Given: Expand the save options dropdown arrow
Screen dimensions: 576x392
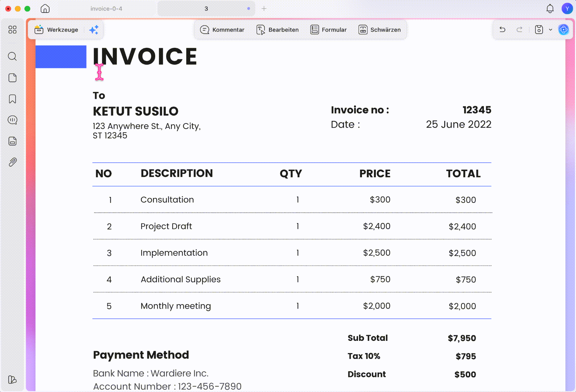Looking at the screenshot, I should pyautogui.click(x=551, y=30).
